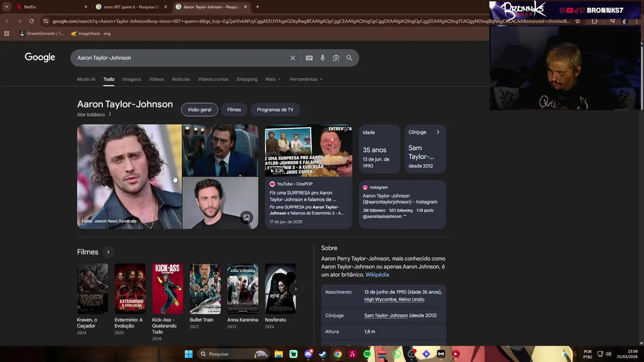Open the large Aaron Taylor-Johnson photo
The width and height of the screenshot is (644, 362).
129,176
